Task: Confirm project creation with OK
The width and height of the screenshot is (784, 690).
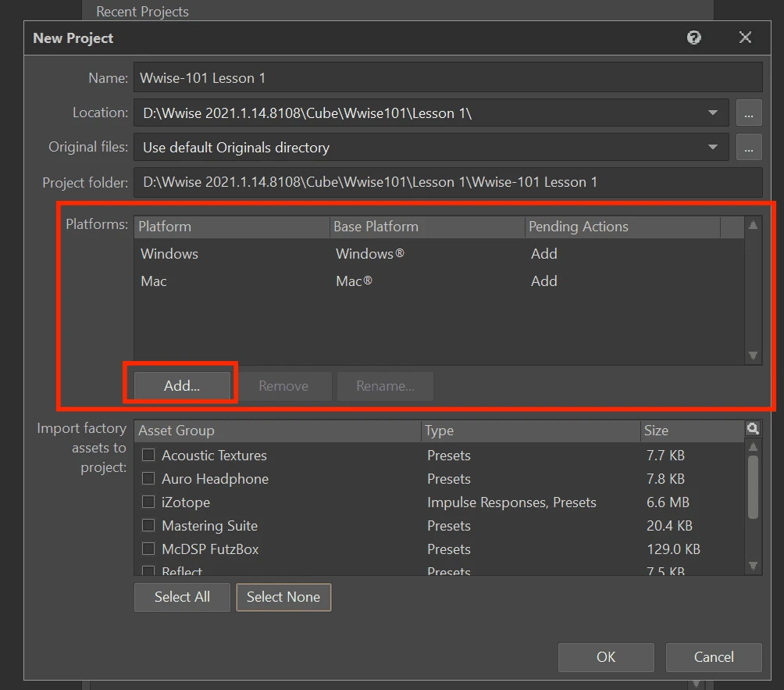Action: (x=606, y=657)
